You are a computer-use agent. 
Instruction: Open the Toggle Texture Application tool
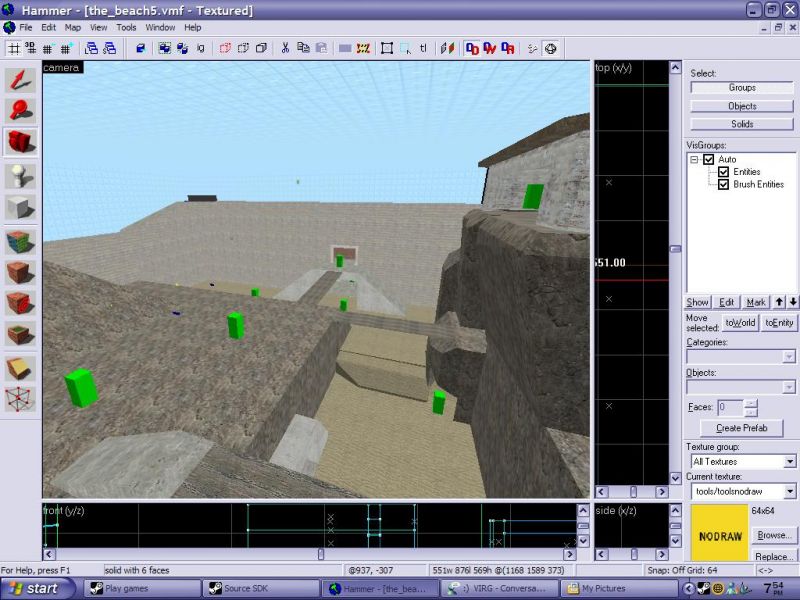click(21, 241)
